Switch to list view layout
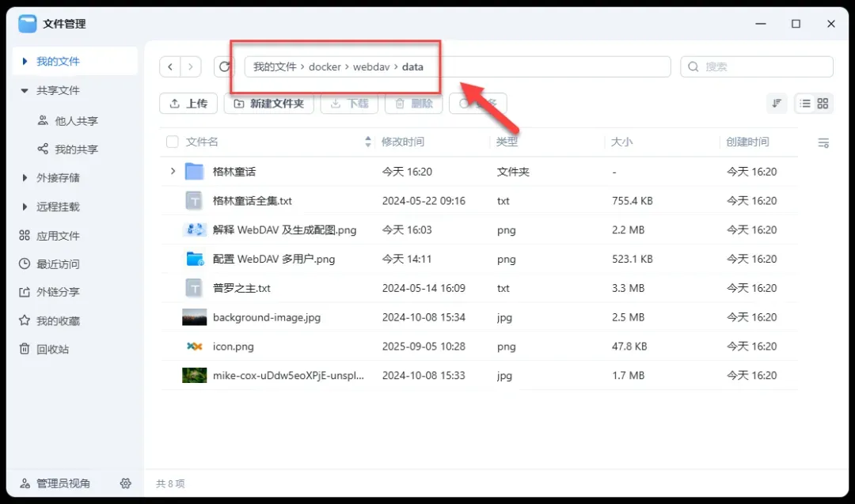855x504 pixels. [x=805, y=103]
